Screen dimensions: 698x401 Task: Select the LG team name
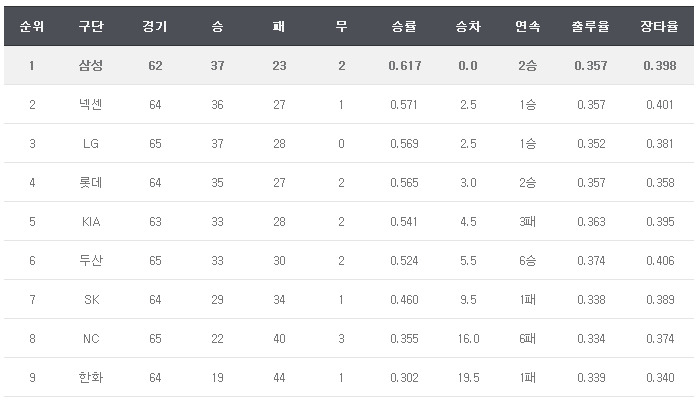tap(91, 144)
